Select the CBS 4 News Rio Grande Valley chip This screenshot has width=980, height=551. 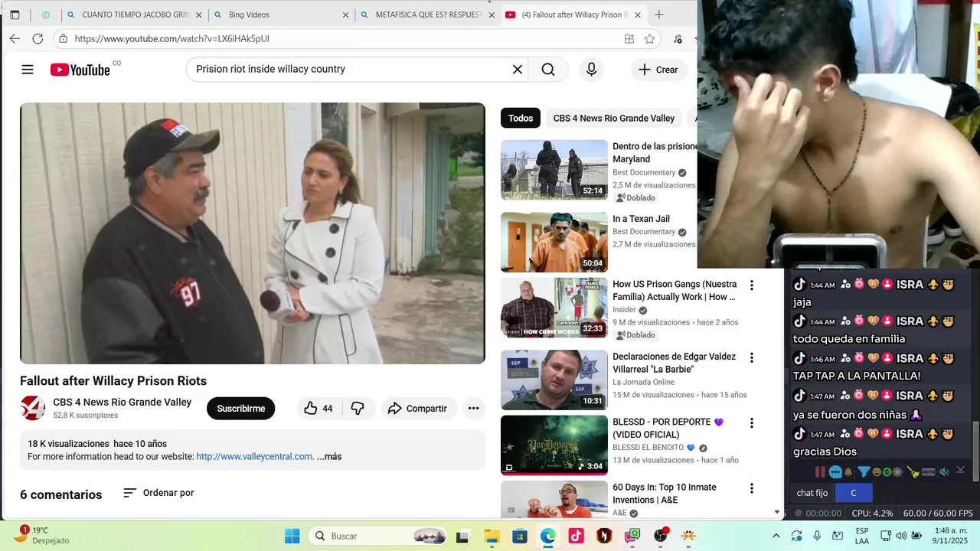click(x=614, y=118)
